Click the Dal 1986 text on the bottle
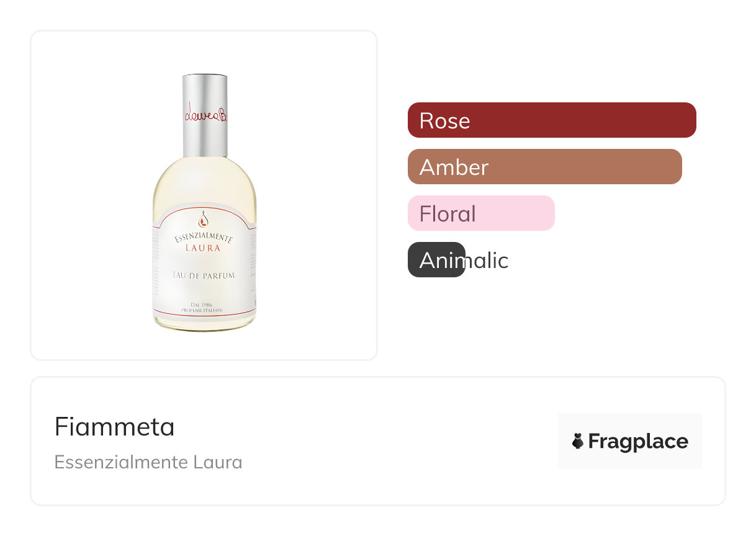Screen dimensions: 756x536 pyautogui.click(x=203, y=305)
